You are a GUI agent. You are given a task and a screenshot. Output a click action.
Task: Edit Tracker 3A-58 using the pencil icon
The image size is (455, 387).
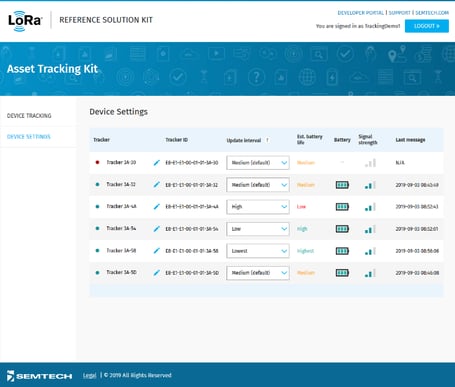pyautogui.click(x=156, y=251)
